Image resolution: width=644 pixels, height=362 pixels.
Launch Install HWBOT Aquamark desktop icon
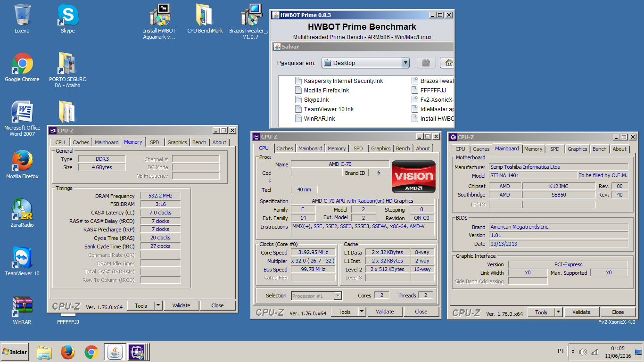(x=159, y=21)
